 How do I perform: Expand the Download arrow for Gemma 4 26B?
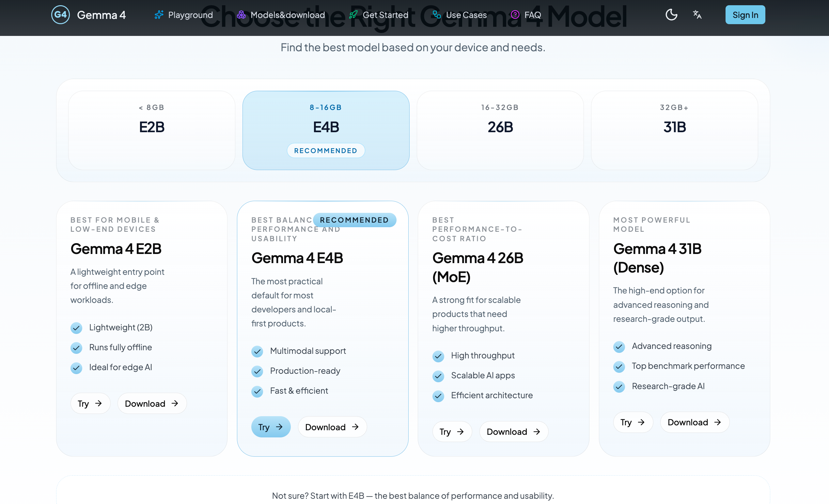(537, 431)
